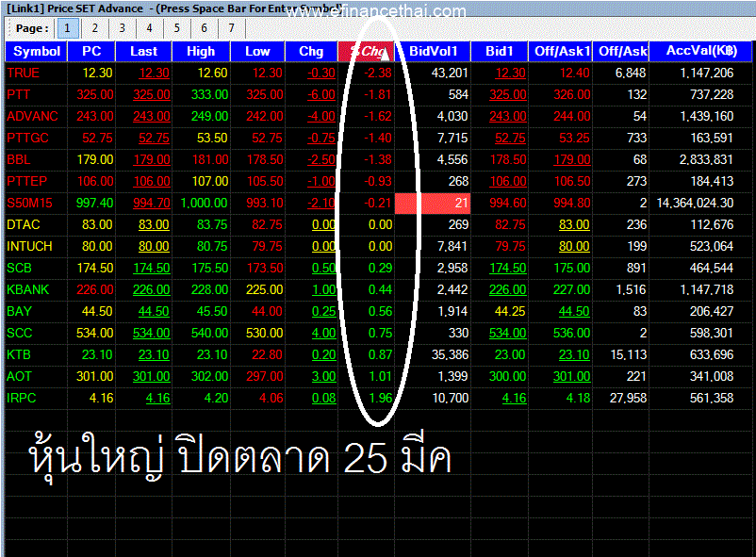The image size is (756, 557).
Task: Sort by the Last column header
Action: point(143,52)
